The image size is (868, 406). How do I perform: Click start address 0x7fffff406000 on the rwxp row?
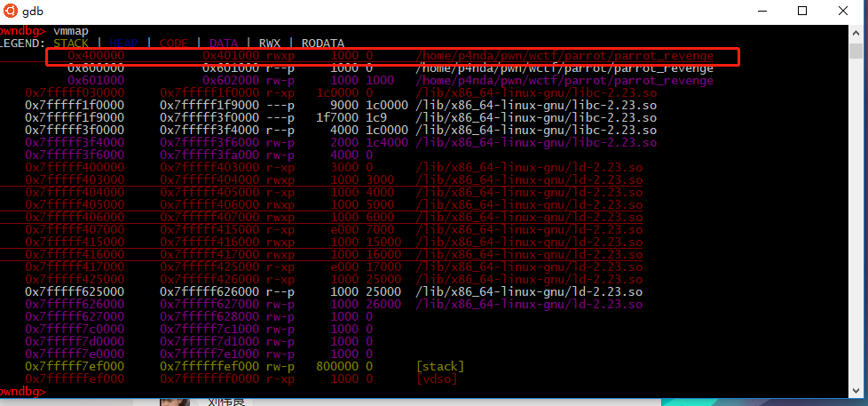75,217
